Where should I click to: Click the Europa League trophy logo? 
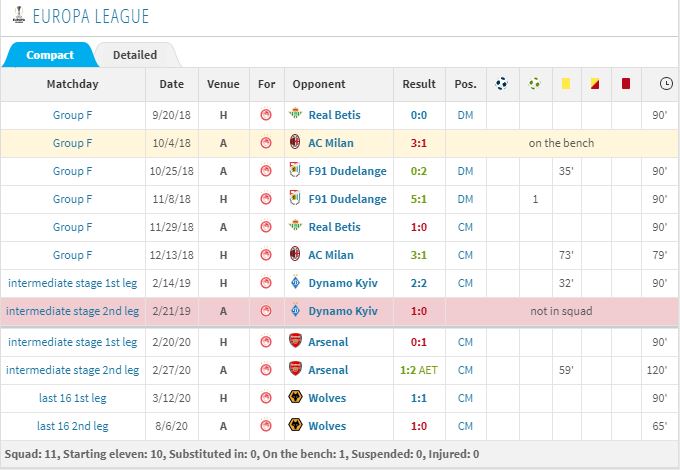(x=18, y=14)
